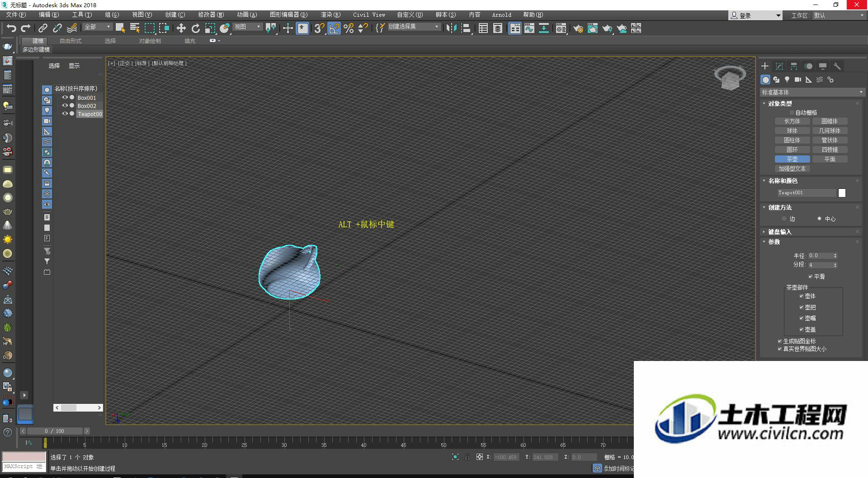Switch to the Motion panel tab

[x=808, y=66]
